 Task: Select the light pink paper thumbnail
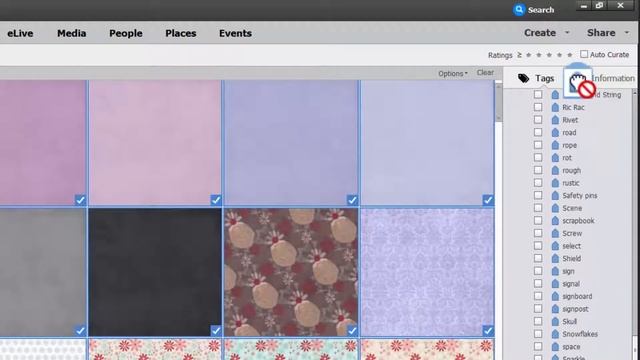[x=155, y=143]
